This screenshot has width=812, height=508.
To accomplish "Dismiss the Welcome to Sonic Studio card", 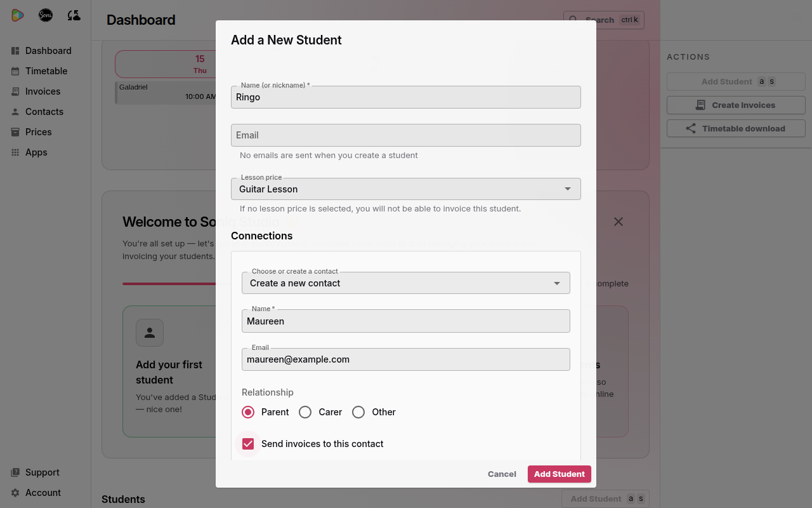I will click(x=619, y=222).
